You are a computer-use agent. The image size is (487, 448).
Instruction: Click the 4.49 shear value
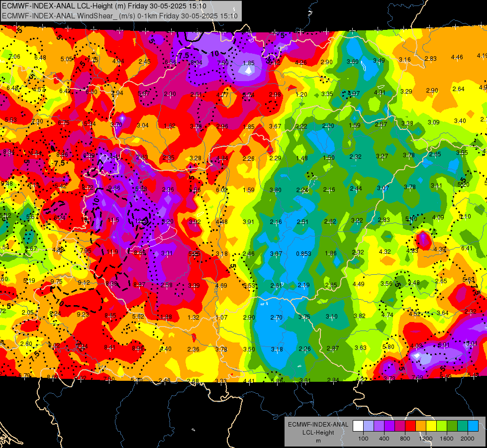359,284
